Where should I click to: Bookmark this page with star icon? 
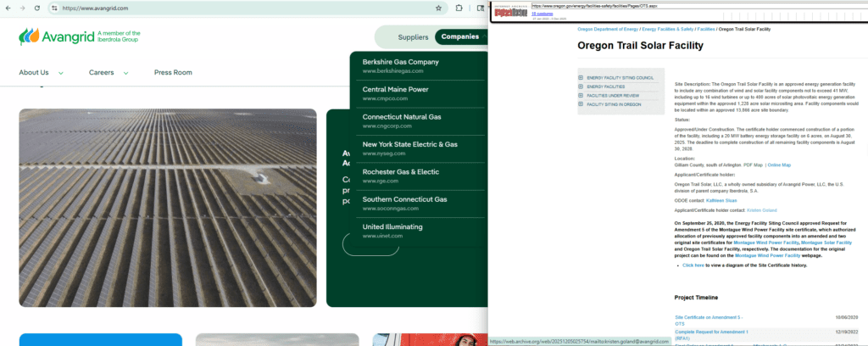pyautogui.click(x=438, y=8)
